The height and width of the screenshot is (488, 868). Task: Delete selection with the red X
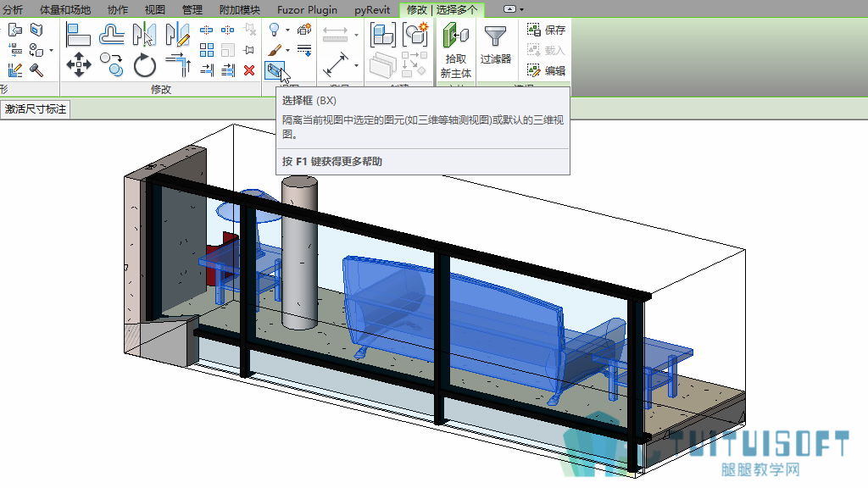point(249,70)
